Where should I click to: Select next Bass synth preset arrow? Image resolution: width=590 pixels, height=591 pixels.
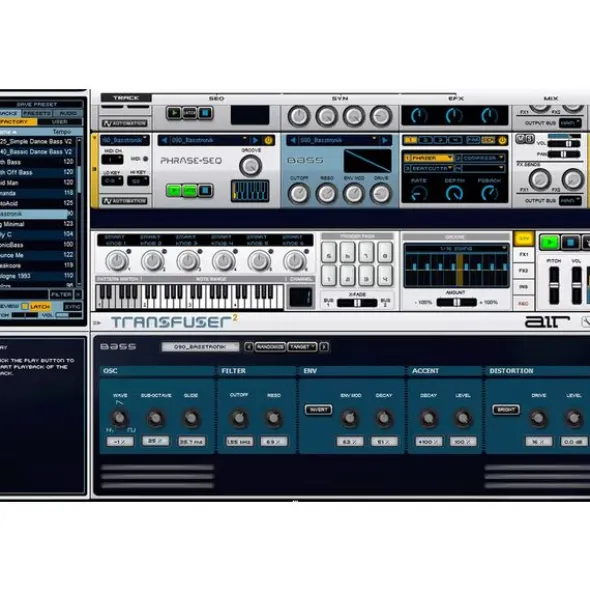[385, 141]
